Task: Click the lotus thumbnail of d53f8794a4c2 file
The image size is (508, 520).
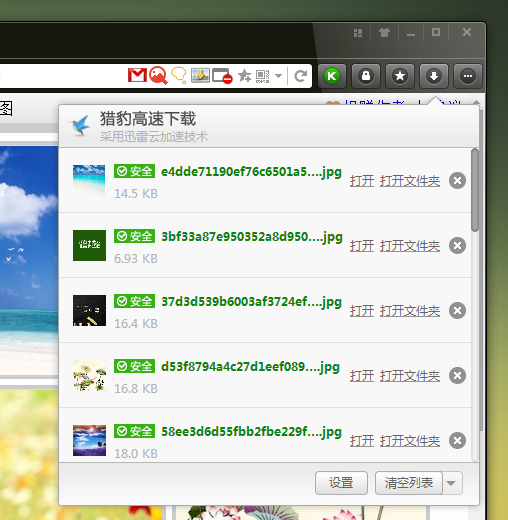Action: click(89, 375)
